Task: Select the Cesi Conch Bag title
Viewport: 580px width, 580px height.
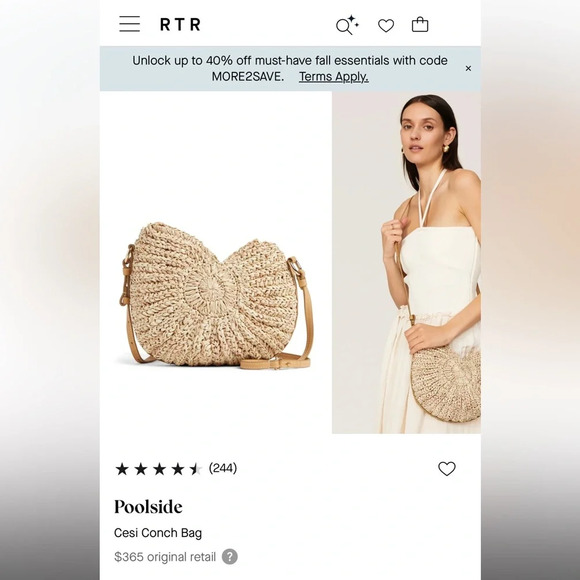Action: [158, 533]
